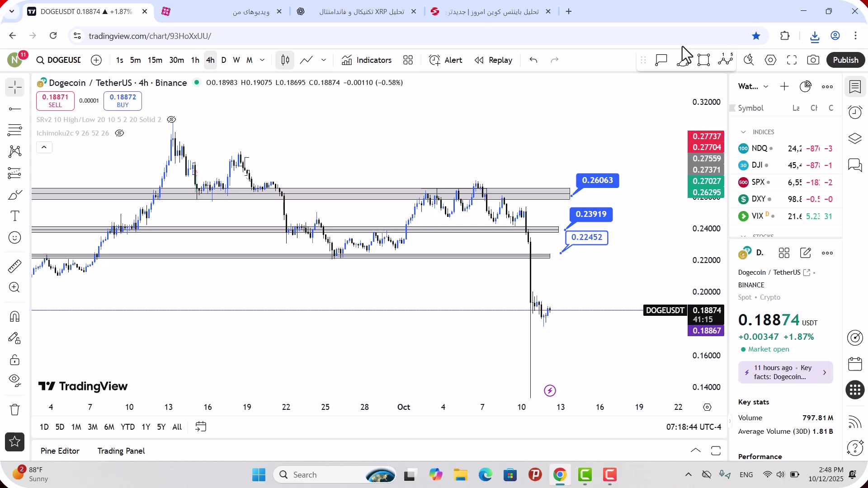Open the Pine Editor tab

point(60,451)
